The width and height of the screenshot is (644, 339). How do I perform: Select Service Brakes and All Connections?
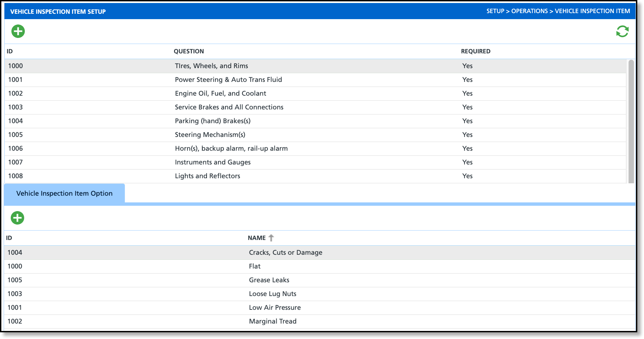(315, 107)
